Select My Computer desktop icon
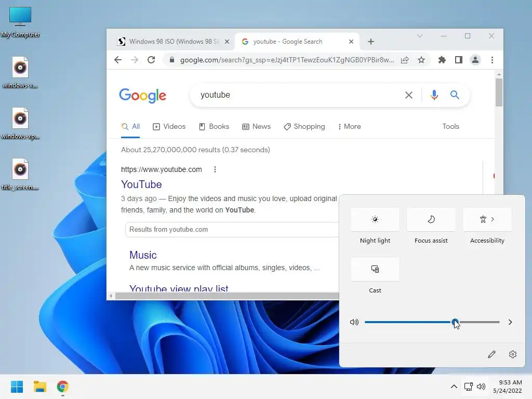The width and height of the screenshot is (532, 399). (x=20, y=22)
